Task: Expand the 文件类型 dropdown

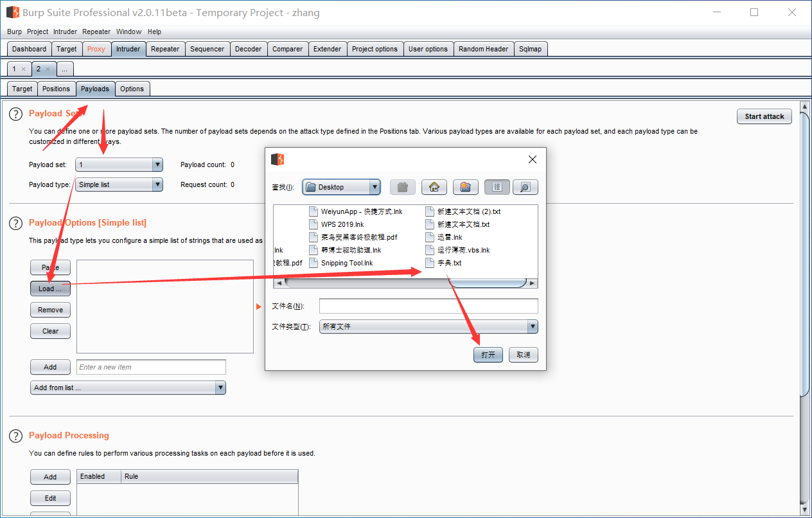Action: tap(532, 326)
